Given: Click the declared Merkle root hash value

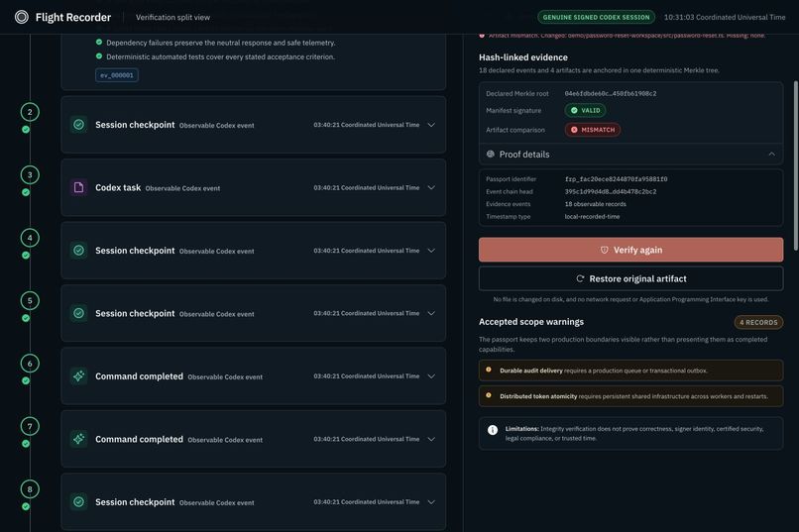Looking at the screenshot, I should pos(611,93).
